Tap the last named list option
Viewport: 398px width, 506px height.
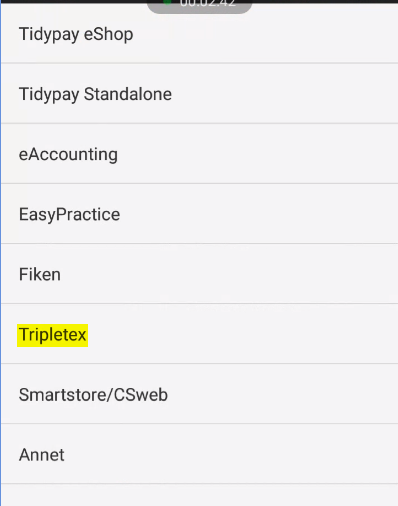(199, 454)
